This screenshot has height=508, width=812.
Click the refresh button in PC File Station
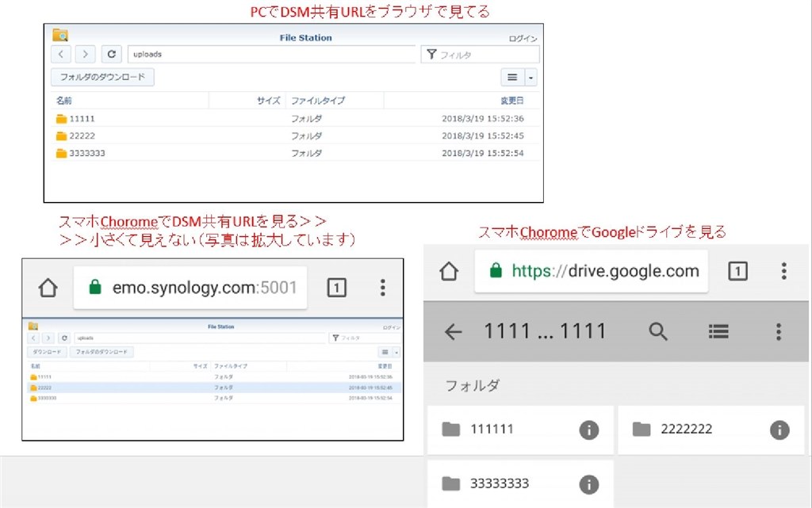111,54
